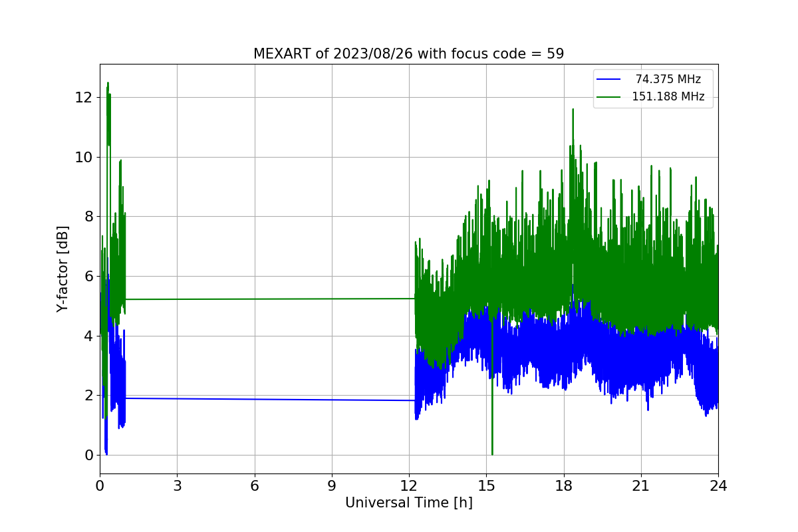Click the green line sample in legend
798x532 pixels.
coord(608,97)
